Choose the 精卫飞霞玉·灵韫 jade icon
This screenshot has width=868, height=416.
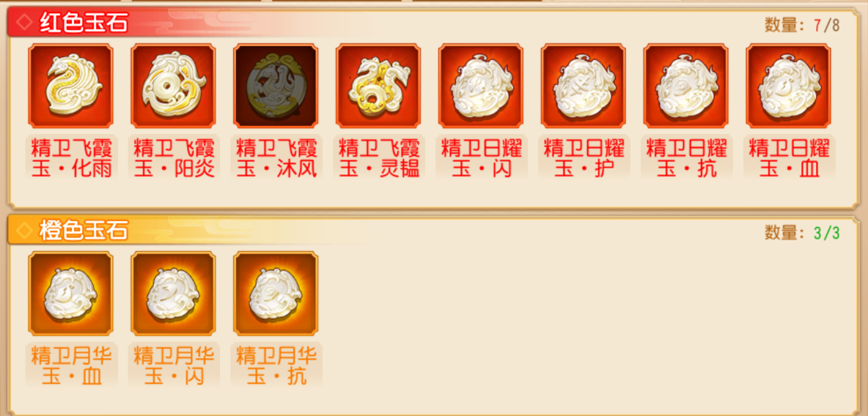[x=378, y=86]
